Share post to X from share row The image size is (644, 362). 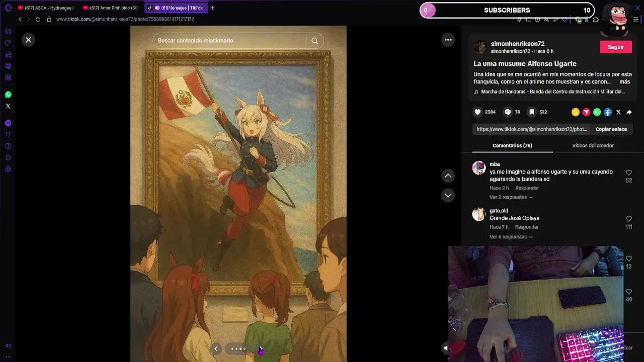click(x=618, y=112)
